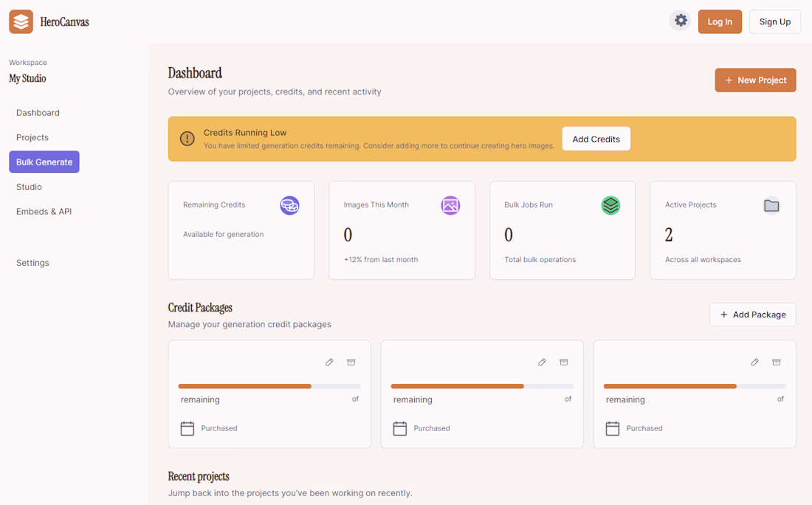
Task: Start a New Project
Action: (755, 80)
